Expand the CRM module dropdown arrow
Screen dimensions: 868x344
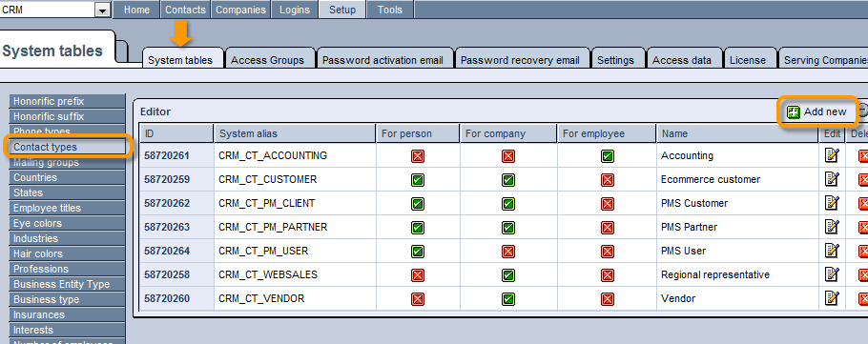pos(102,10)
